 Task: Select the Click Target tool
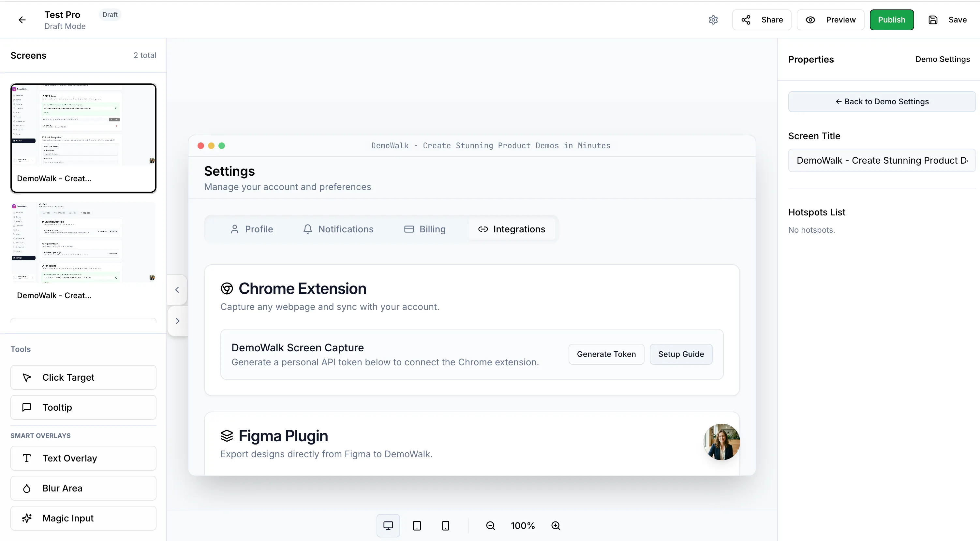tap(83, 377)
